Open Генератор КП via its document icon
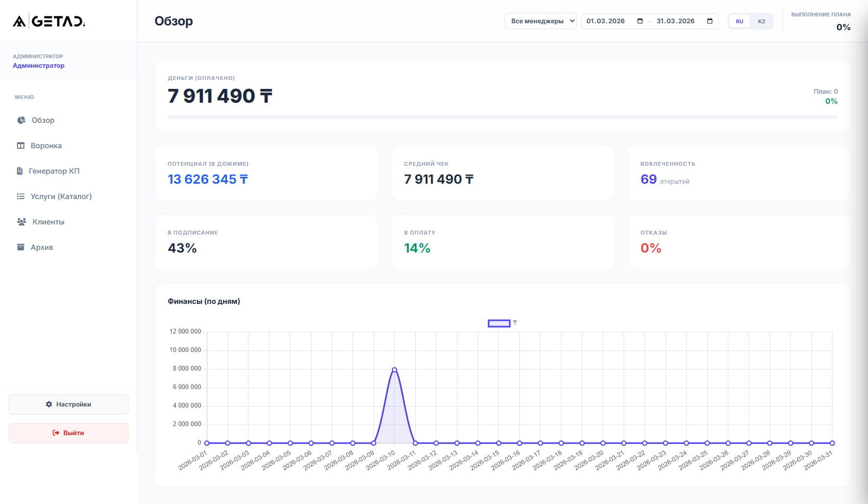 pyautogui.click(x=21, y=170)
